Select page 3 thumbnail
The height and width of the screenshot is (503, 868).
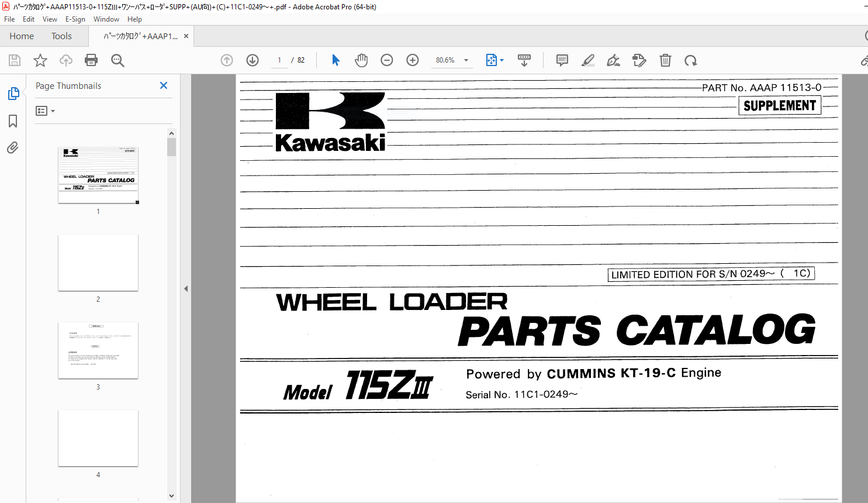point(98,350)
